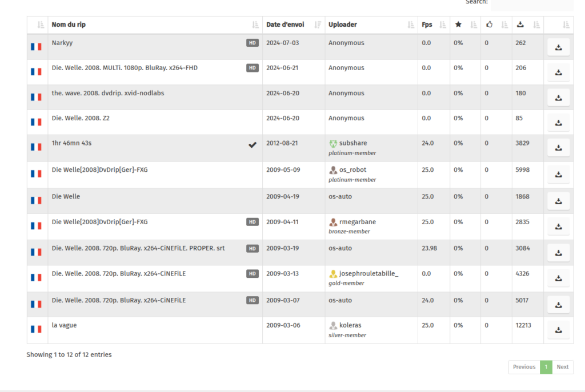Click the Previous pagination button
The width and height of the screenshot is (585, 392).
click(x=524, y=367)
